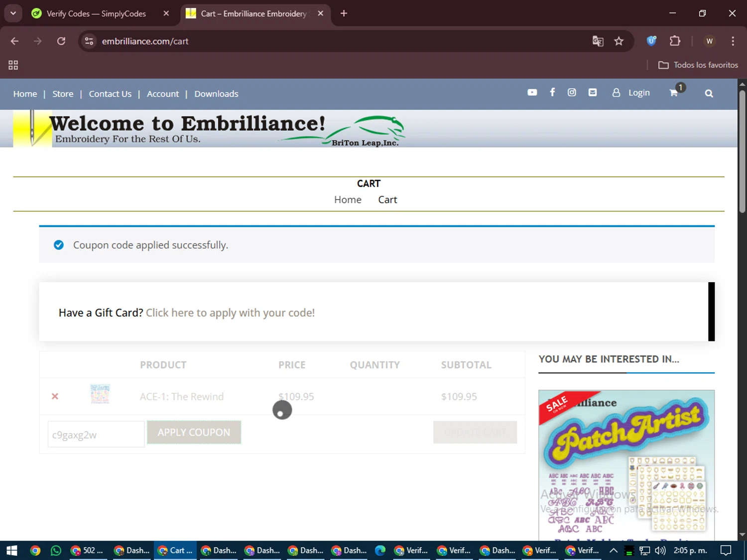This screenshot has width=747, height=560.
Task: Click the ACE-1 product thumbnail
Action: point(100,394)
